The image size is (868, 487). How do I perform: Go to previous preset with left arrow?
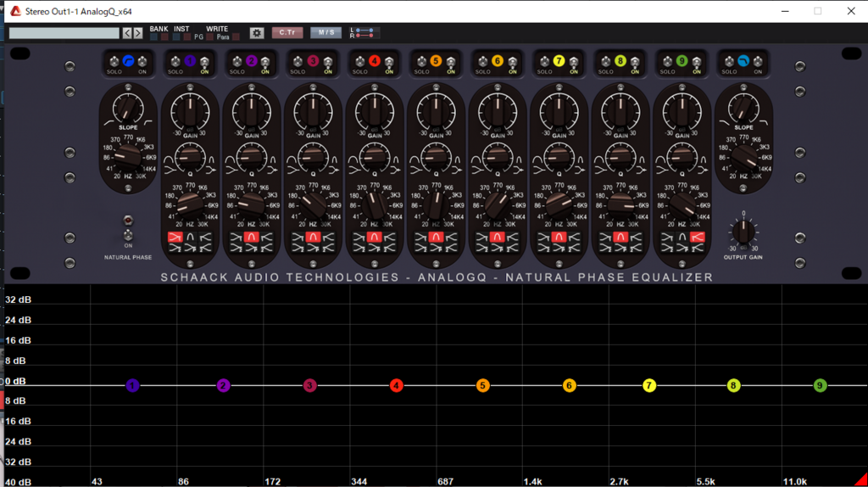(x=127, y=33)
